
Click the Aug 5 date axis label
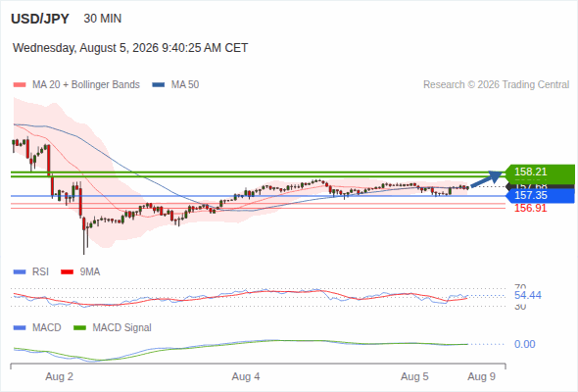pyautogui.click(x=414, y=376)
